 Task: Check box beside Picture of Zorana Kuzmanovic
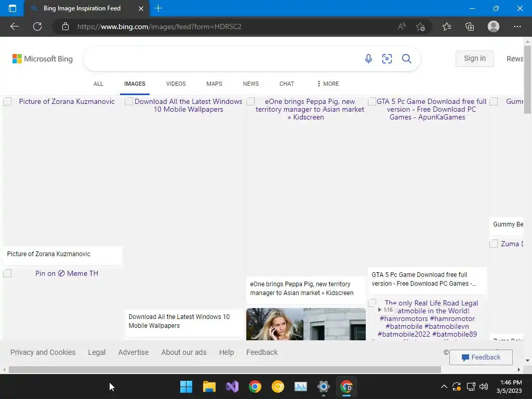pos(7,101)
